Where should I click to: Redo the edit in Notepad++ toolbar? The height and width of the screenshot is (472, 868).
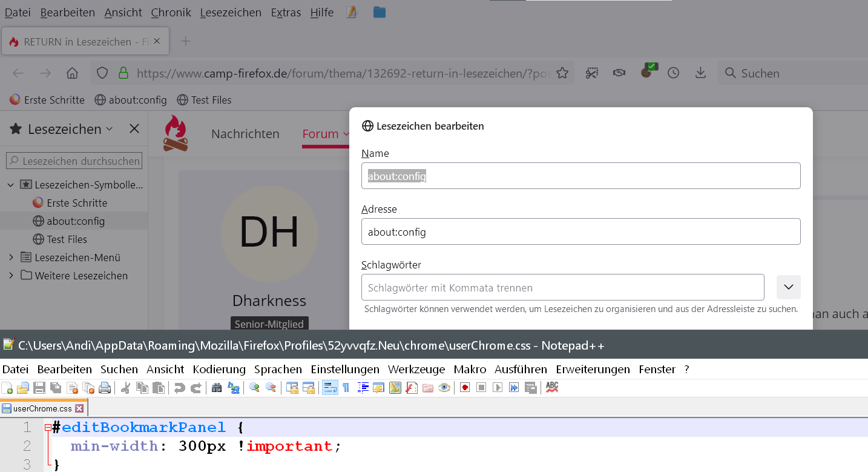coord(196,388)
